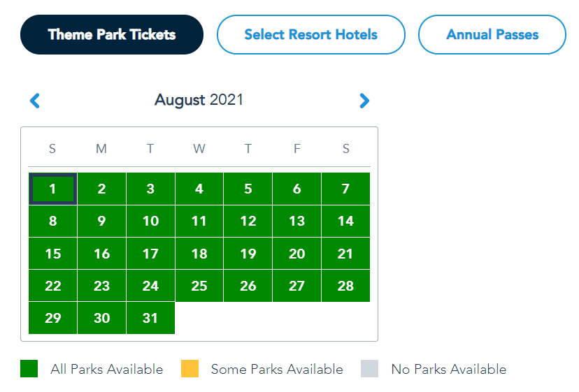Open the Select Resort Hotels tab
This screenshot has width=579, height=392.
310,34
